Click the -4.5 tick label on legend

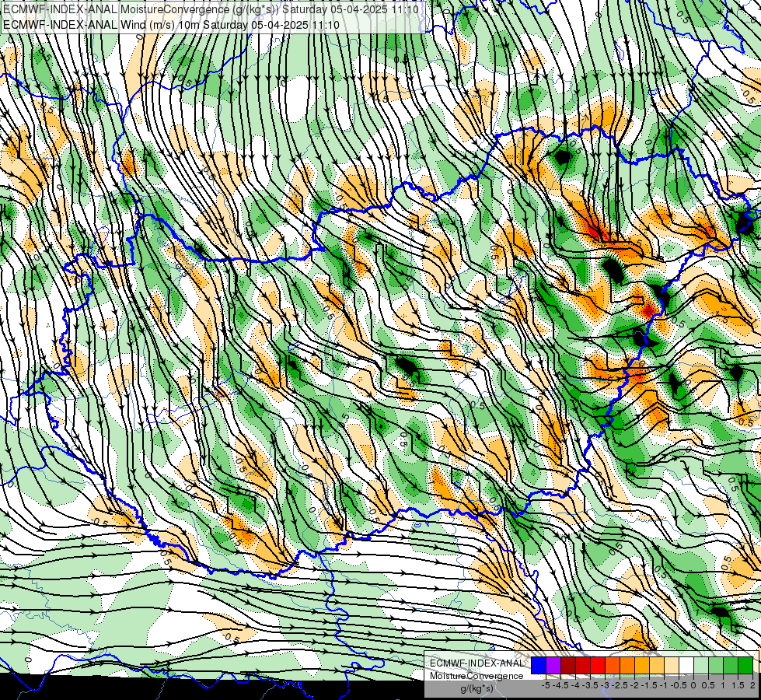[x=560, y=685]
